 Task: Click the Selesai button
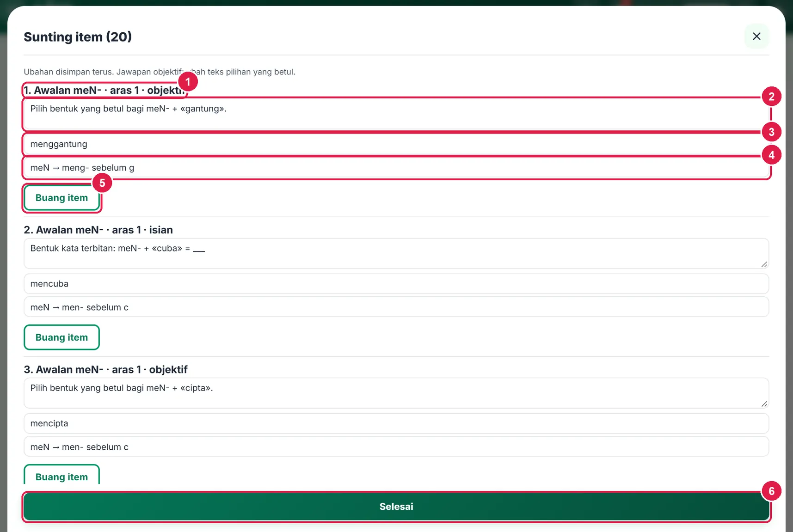tap(396, 507)
